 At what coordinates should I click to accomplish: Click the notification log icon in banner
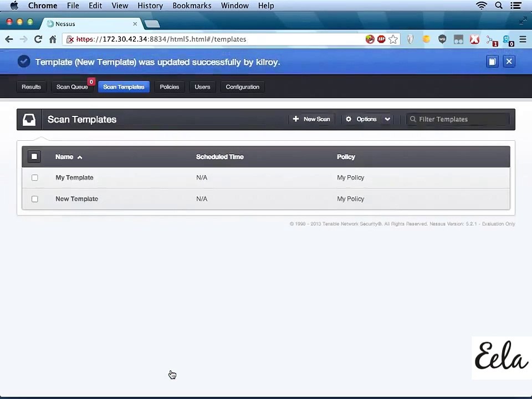click(x=492, y=62)
